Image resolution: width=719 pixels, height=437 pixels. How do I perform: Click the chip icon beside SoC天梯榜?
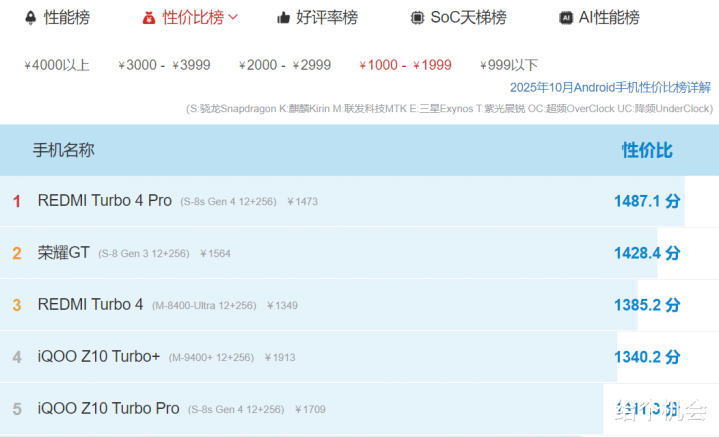pyautogui.click(x=417, y=18)
